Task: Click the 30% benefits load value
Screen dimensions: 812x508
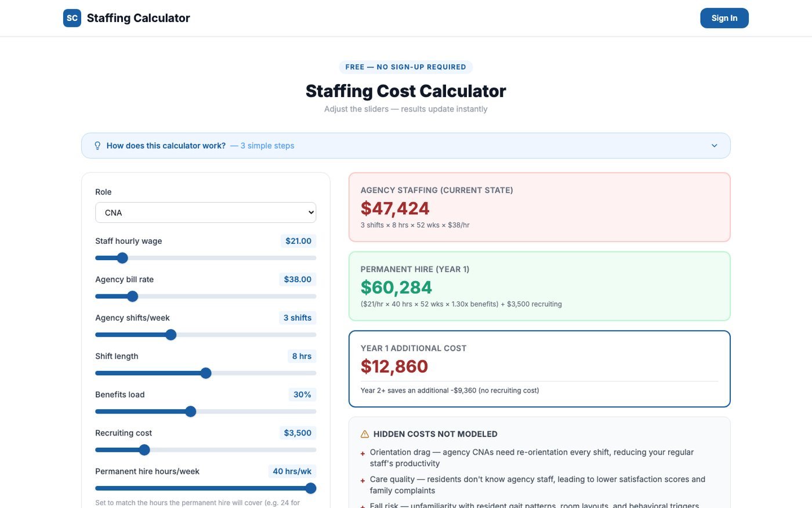Action: click(302, 394)
